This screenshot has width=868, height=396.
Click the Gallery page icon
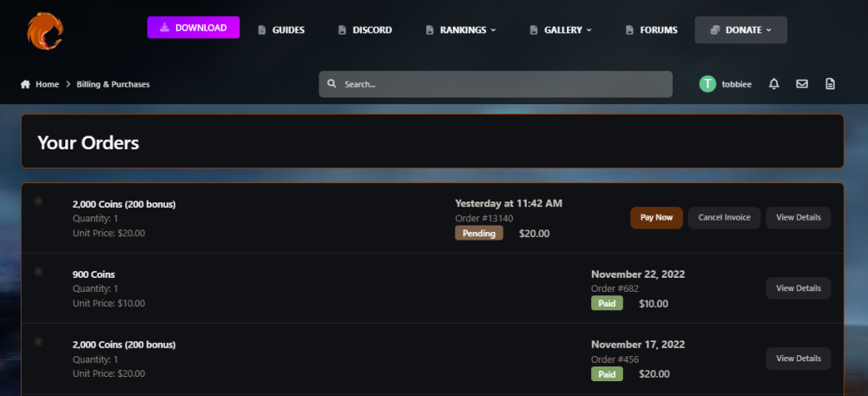point(534,30)
